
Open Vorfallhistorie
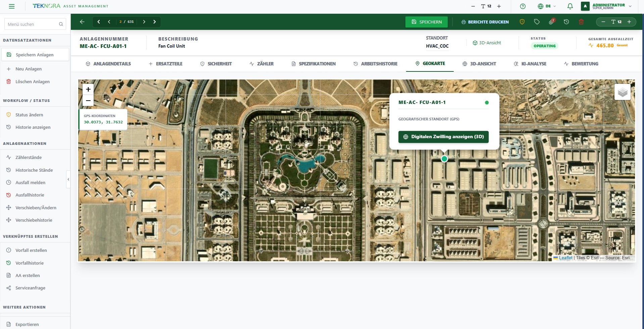point(35,263)
